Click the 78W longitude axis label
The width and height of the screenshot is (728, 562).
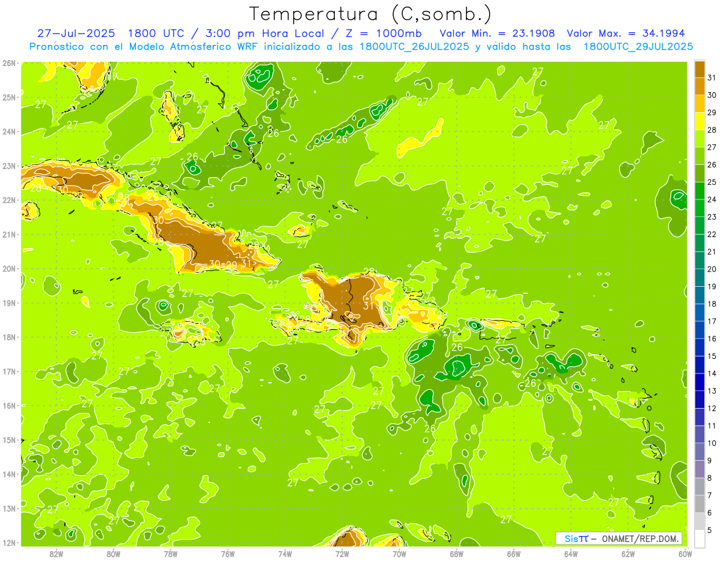(x=170, y=554)
